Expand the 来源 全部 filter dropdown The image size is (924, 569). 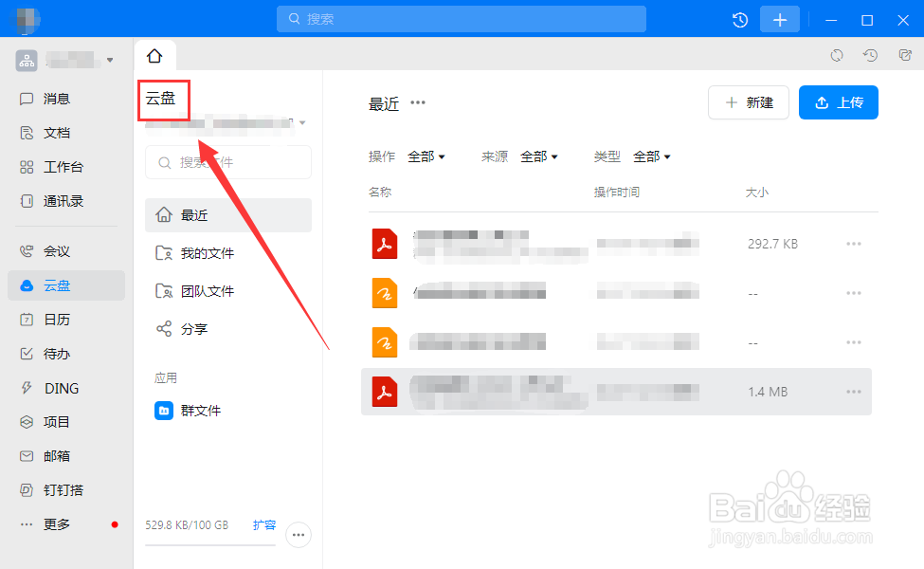point(538,156)
